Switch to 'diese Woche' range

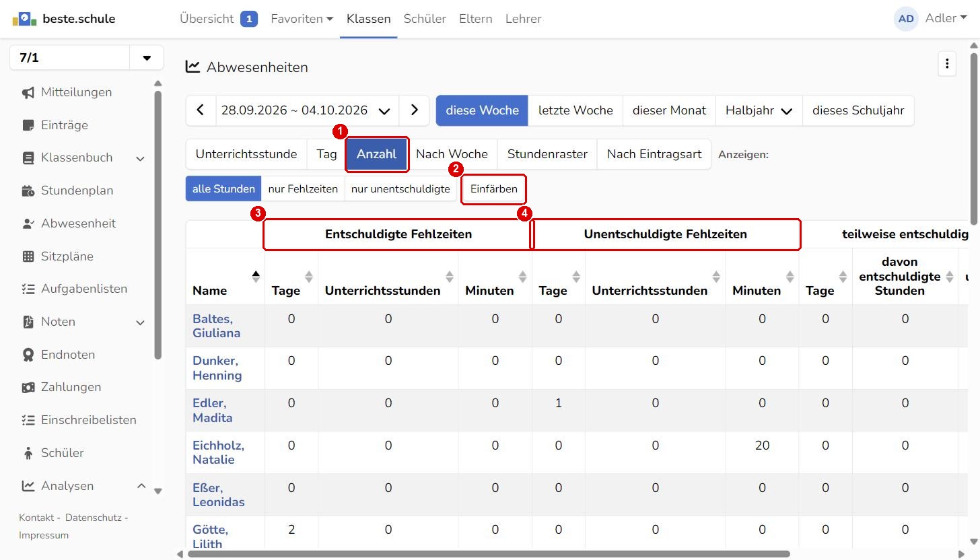coord(482,110)
